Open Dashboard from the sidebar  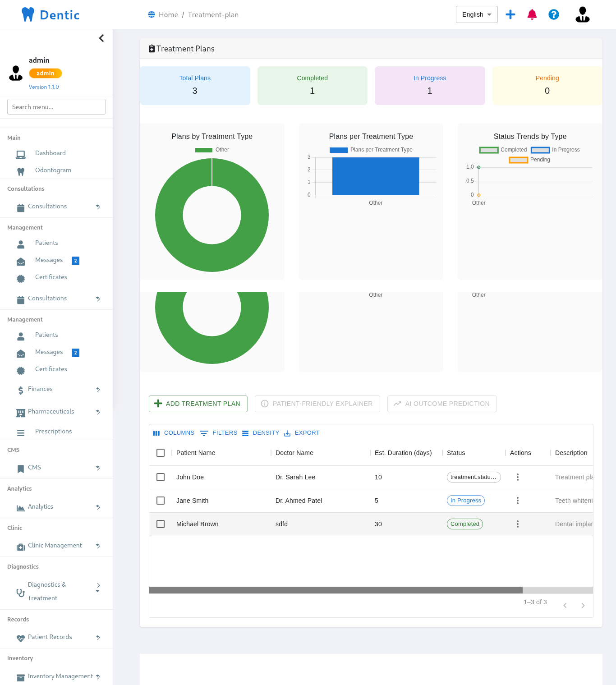(x=50, y=153)
